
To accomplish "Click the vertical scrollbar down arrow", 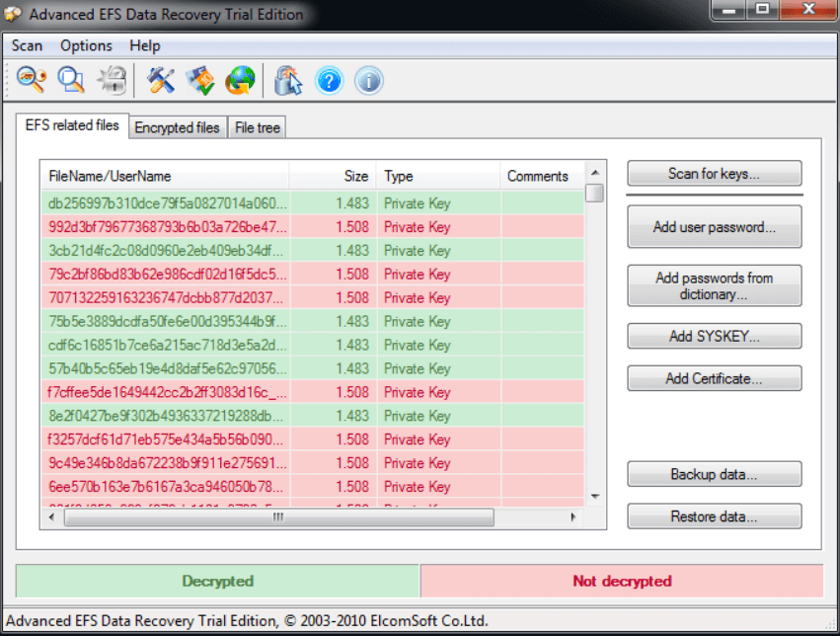I will tap(594, 495).
